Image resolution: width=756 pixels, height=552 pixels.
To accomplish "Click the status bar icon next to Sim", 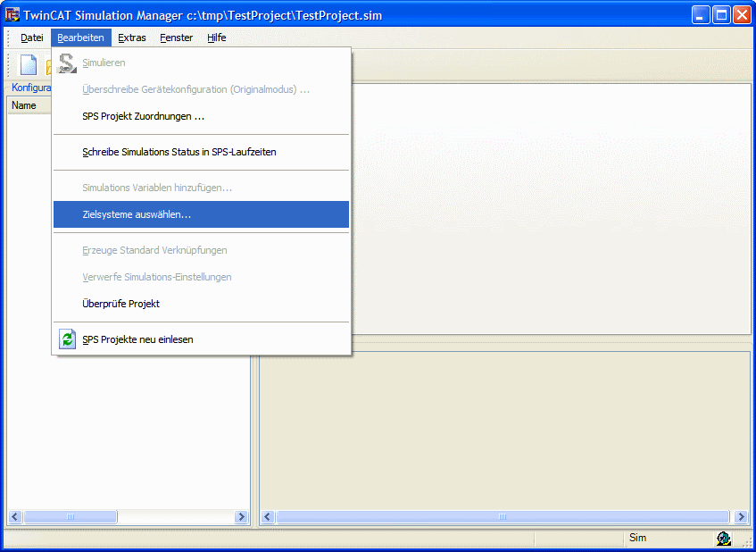I will point(724,538).
